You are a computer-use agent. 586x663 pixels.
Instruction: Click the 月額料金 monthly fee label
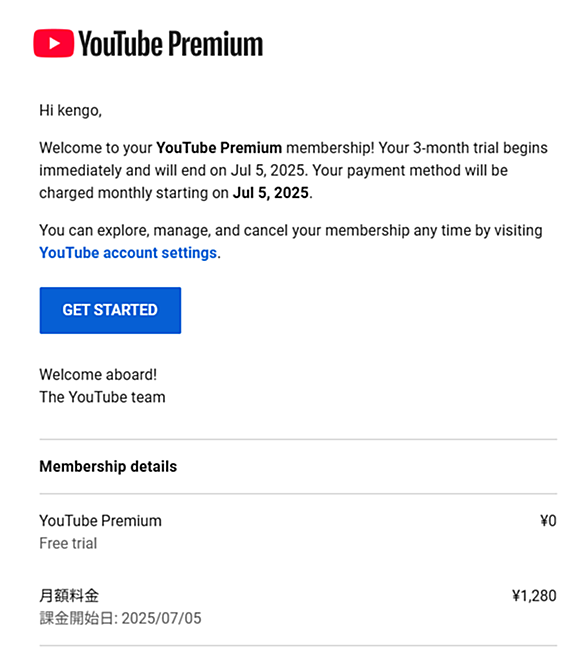click(x=69, y=596)
